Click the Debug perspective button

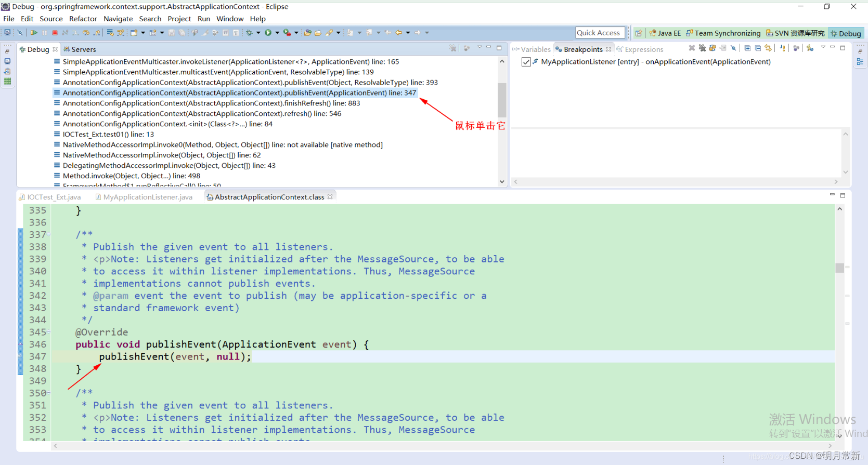846,33
